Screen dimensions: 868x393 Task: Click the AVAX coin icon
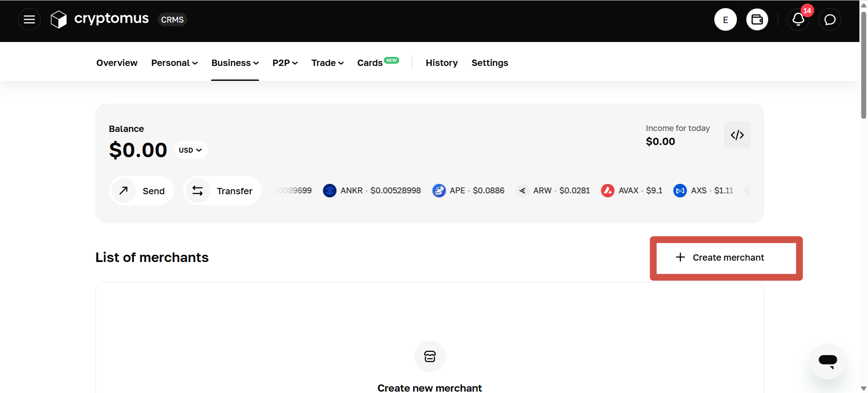(608, 191)
